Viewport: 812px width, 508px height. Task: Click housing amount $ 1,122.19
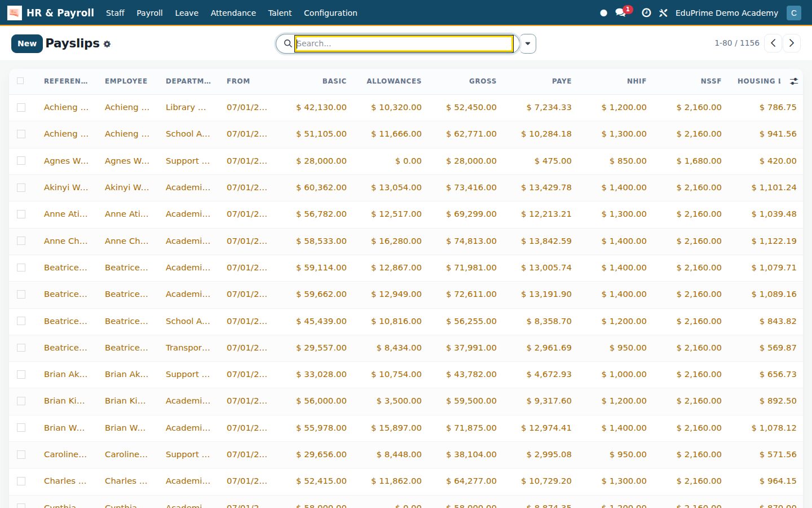(774, 241)
